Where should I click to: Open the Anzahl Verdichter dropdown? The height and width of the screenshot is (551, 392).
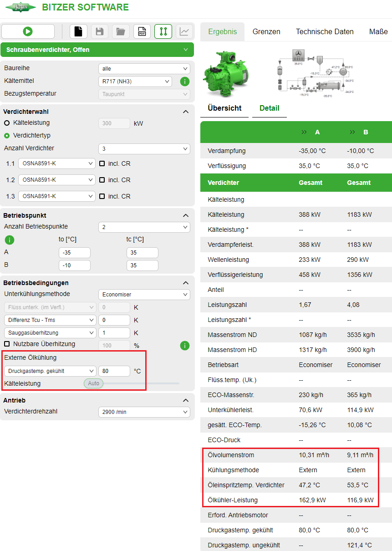click(x=144, y=148)
